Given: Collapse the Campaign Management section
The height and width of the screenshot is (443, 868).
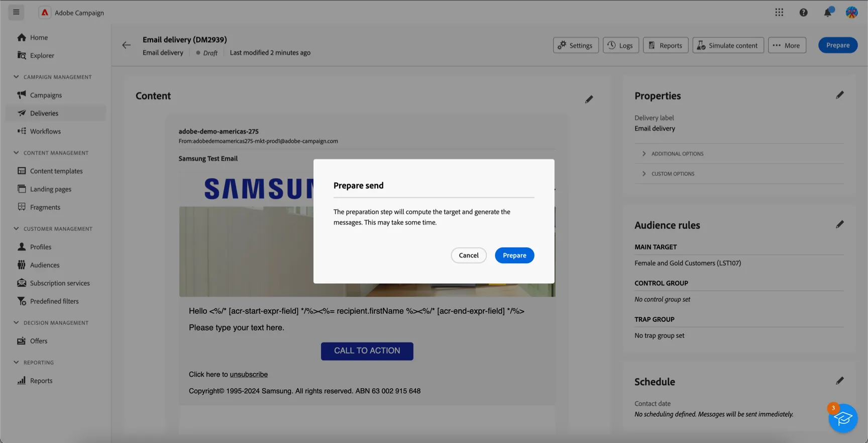Looking at the screenshot, I should (16, 77).
